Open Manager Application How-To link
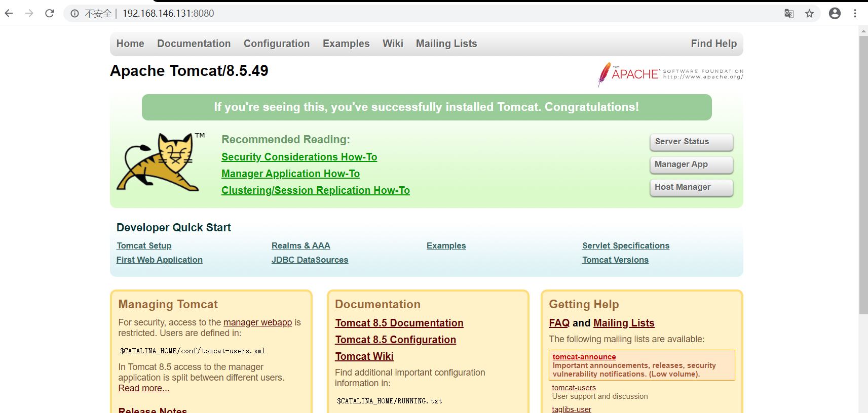The height and width of the screenshot is (413, 868). tap(290, 174)
